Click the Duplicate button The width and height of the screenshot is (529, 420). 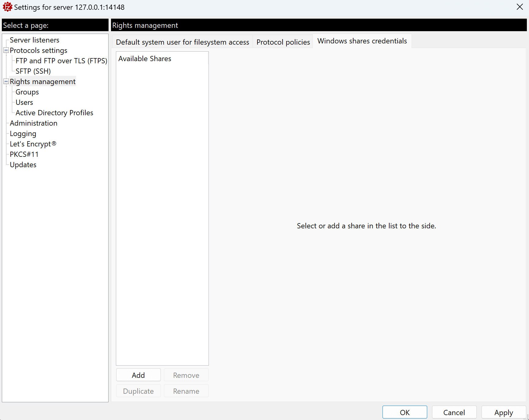[138, 391]
